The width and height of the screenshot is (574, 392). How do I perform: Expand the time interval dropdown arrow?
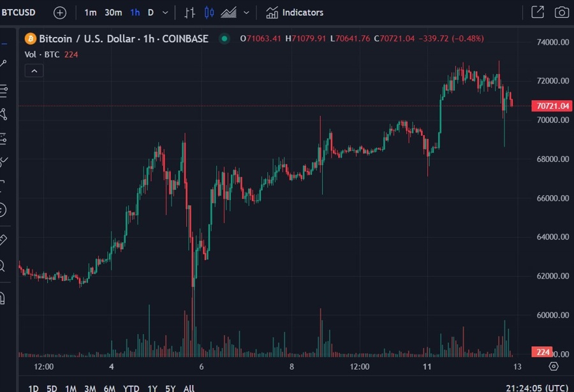[x=166, y=12]
